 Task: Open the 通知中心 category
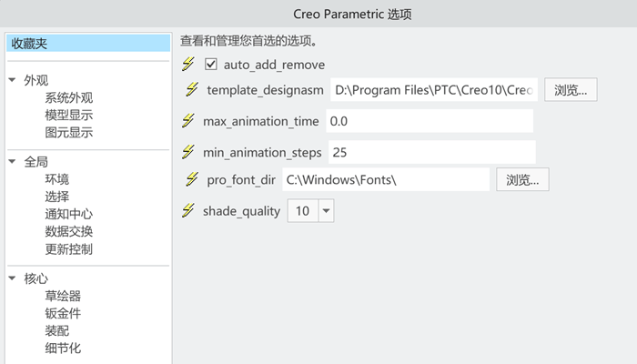68,214
